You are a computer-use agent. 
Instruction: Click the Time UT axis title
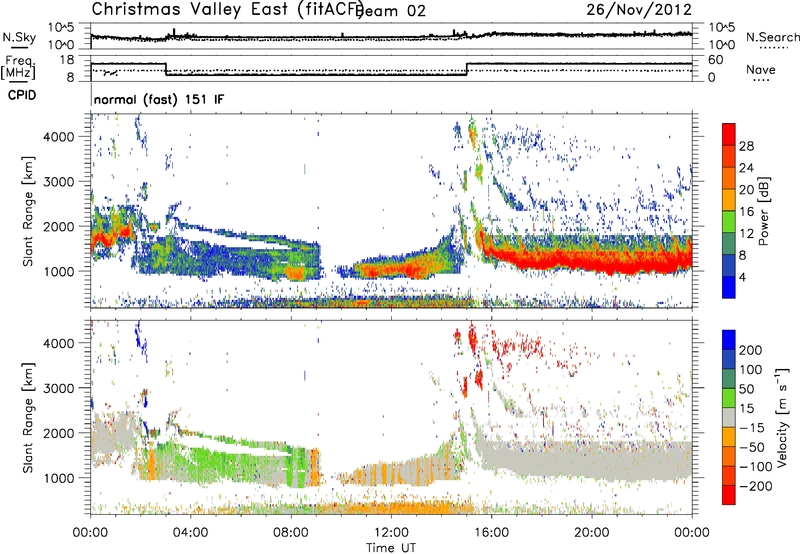tap(391, 547)
